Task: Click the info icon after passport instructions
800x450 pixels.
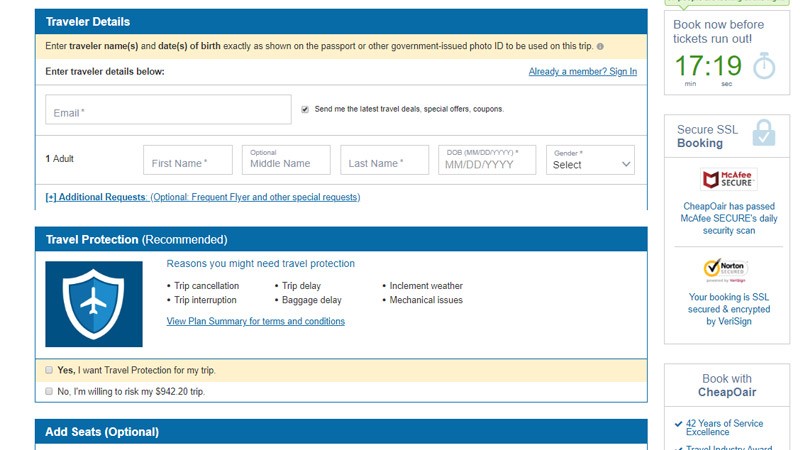Action: (600, 47)
